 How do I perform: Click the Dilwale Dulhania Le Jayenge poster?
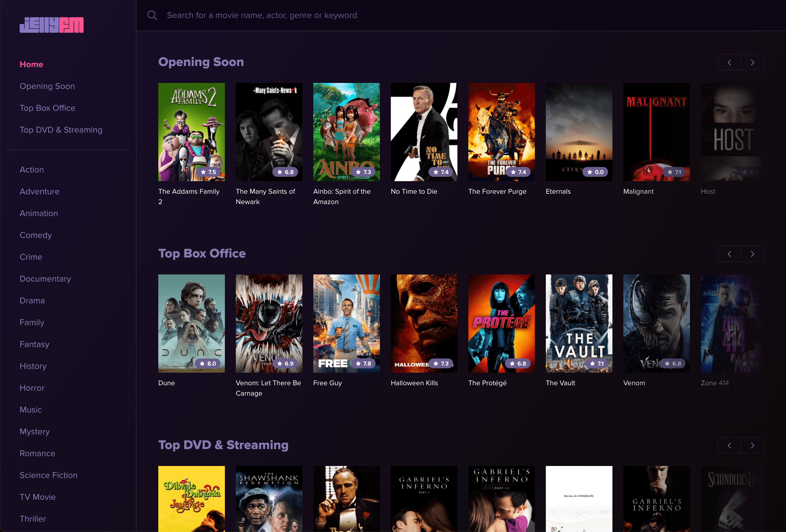coord(191,499)
